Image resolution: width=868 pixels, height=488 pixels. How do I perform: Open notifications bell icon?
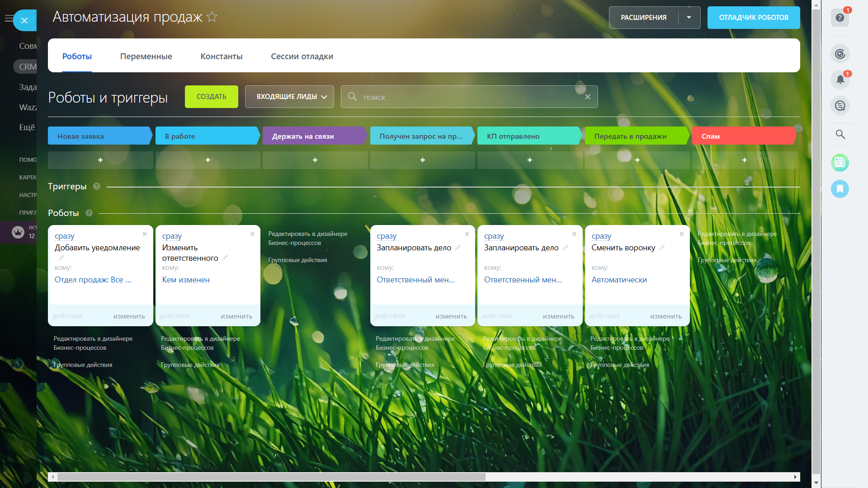[840, 80]
